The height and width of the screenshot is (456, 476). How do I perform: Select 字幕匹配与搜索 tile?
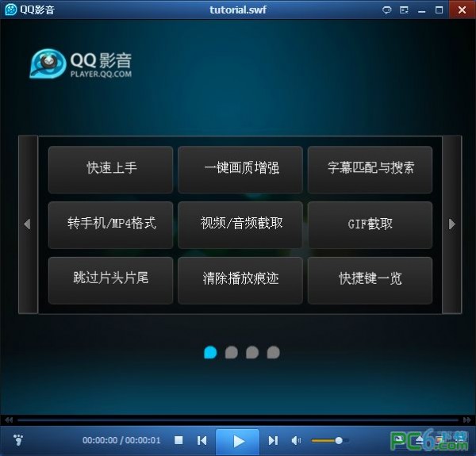[370, 169]
